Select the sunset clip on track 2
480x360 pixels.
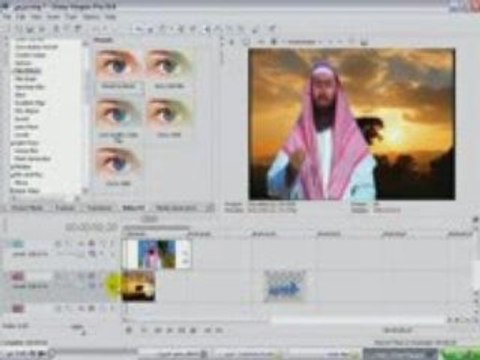pyautogui.click(x=138, y=286)
